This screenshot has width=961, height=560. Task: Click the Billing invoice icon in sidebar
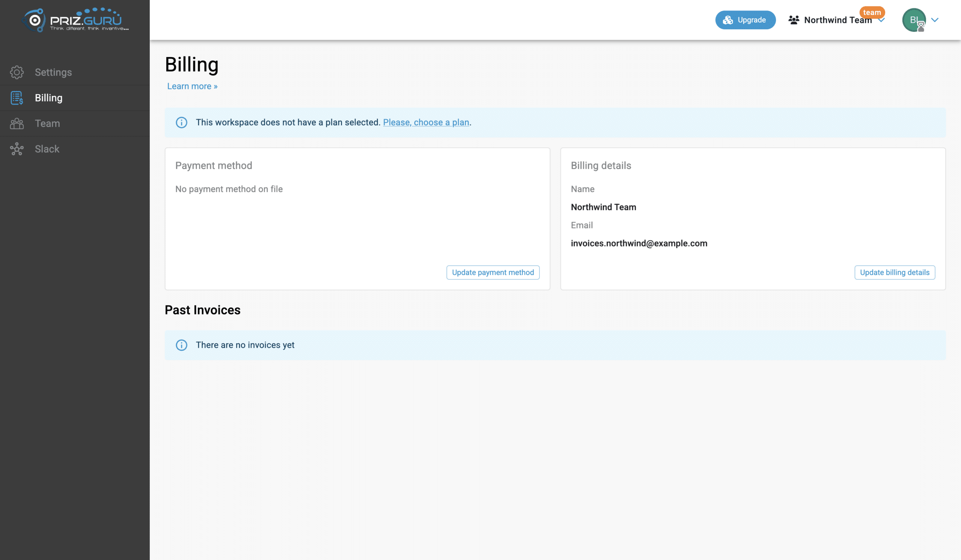(x=17, y=98)
